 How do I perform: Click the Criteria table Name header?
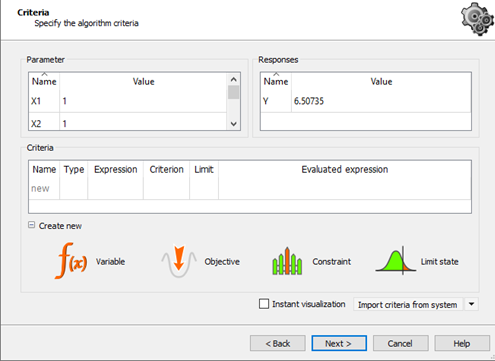point(44,169)
